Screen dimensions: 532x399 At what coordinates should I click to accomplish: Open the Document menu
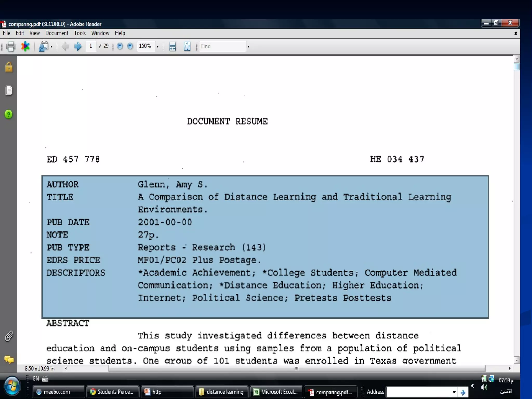pos(57,33)
